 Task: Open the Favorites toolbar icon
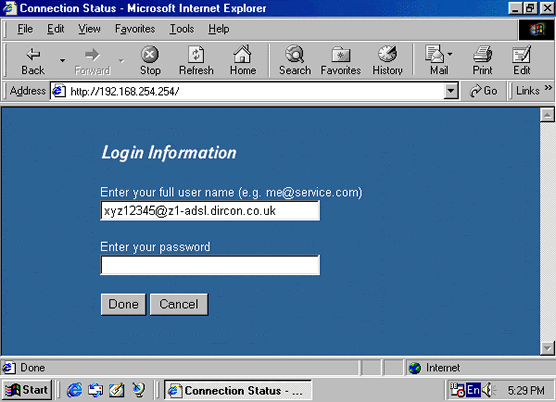tap(341, 61)
